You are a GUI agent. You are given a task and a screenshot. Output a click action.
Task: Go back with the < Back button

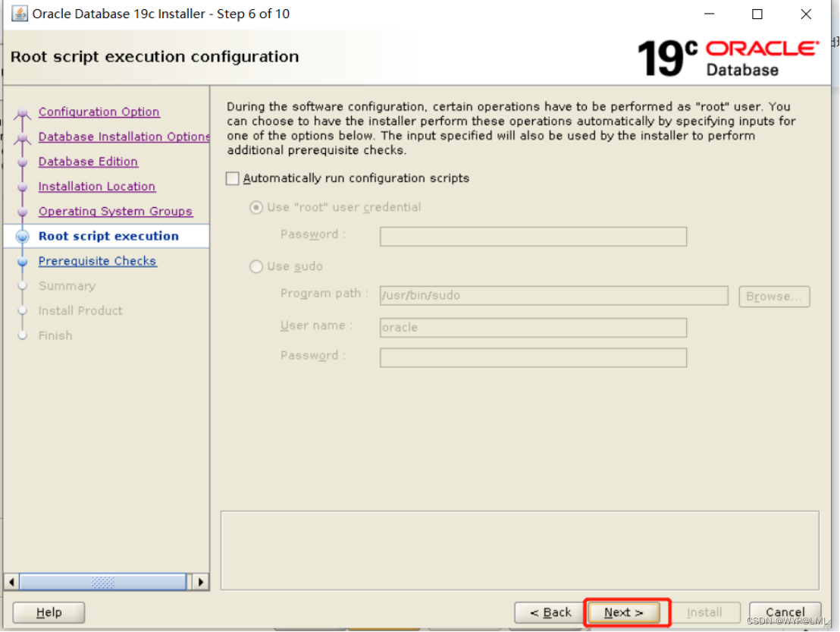point(550,612)
